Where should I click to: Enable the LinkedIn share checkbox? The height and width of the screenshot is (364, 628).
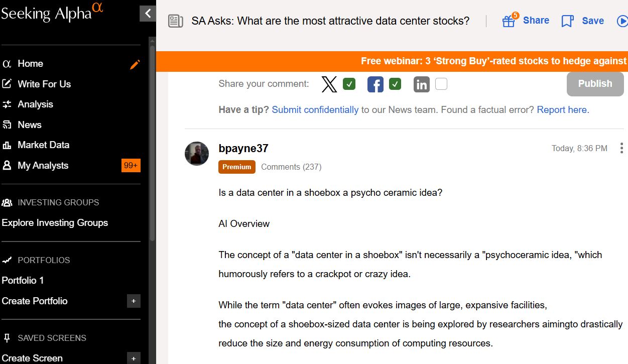441,84
